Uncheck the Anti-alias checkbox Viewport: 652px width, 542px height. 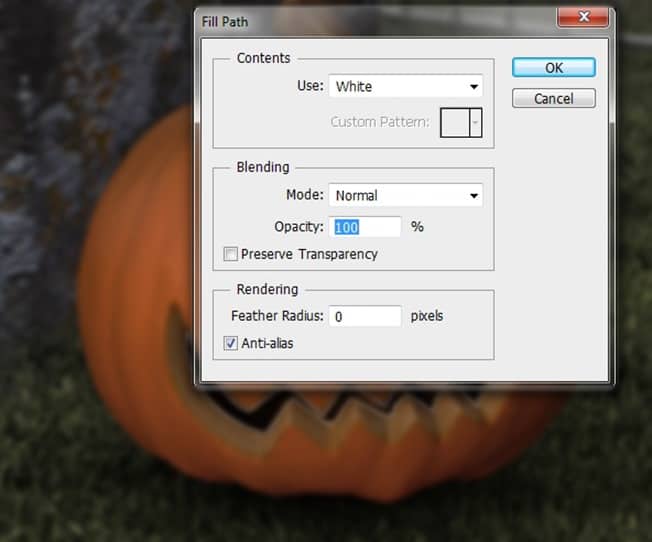(x=231, y=344)
